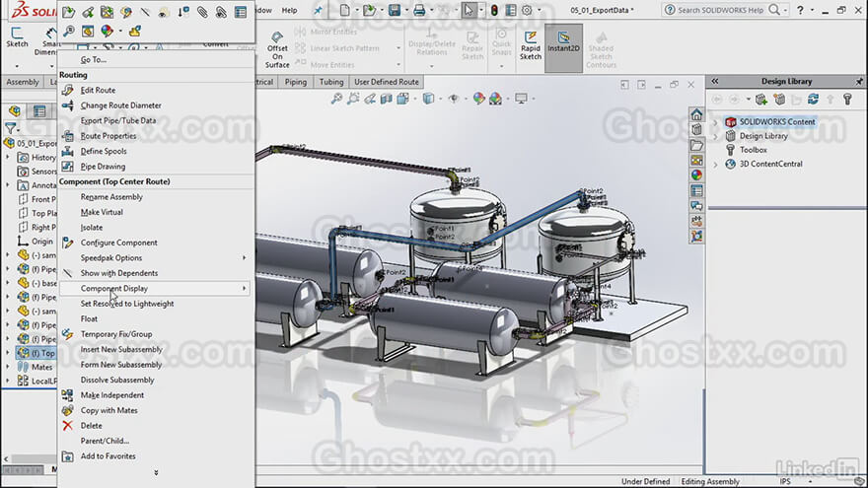Click Go To... in context menu

pos(93,60)
